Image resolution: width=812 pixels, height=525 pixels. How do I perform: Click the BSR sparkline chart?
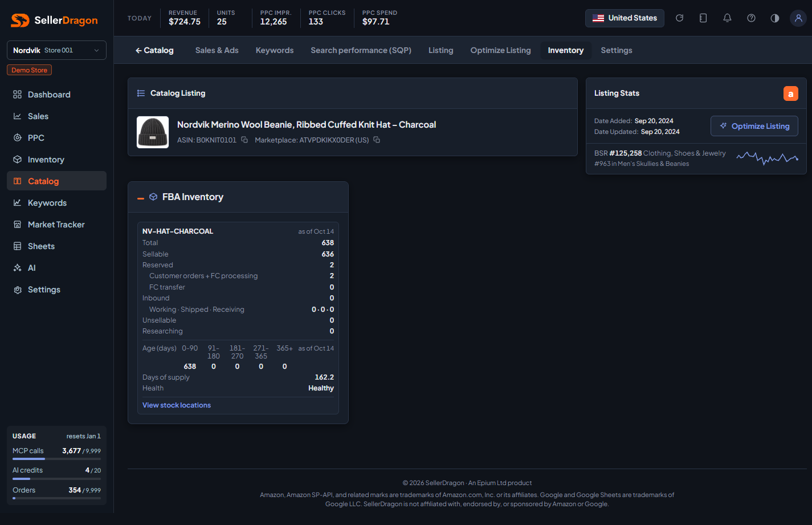coord(767,158)
